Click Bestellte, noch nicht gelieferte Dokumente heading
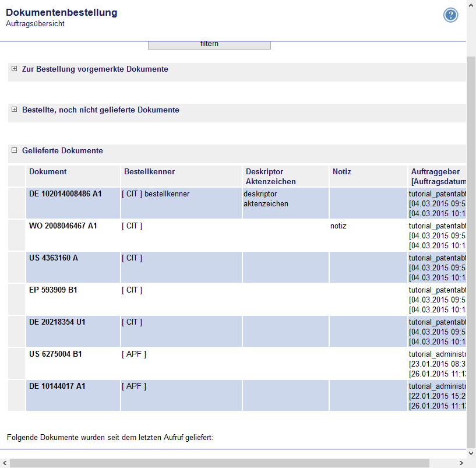Screen dimensions: 476x468 pyautogui.click(x=100, y=110)
